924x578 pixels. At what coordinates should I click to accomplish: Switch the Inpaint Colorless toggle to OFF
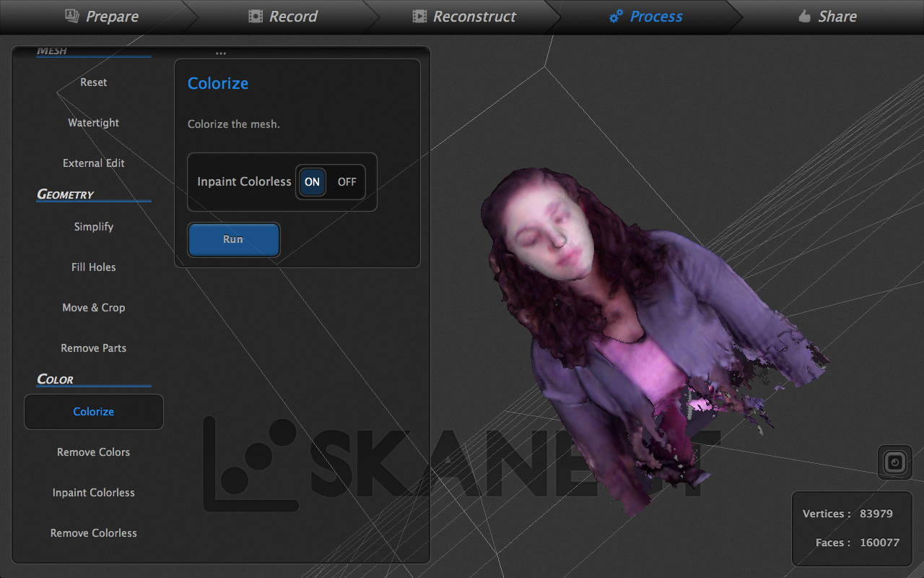(x=346, y=181)
